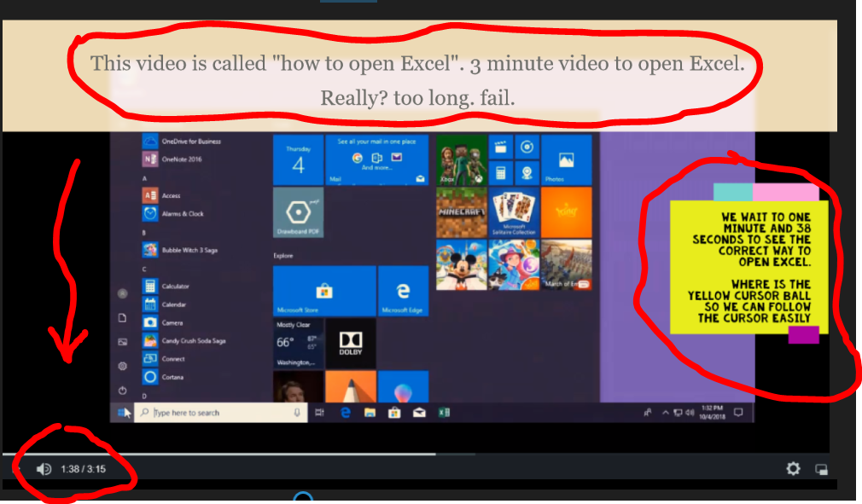Click the 1:38 / 3:15 time display
The image size is (862, 504).
[x=83, y=469]
